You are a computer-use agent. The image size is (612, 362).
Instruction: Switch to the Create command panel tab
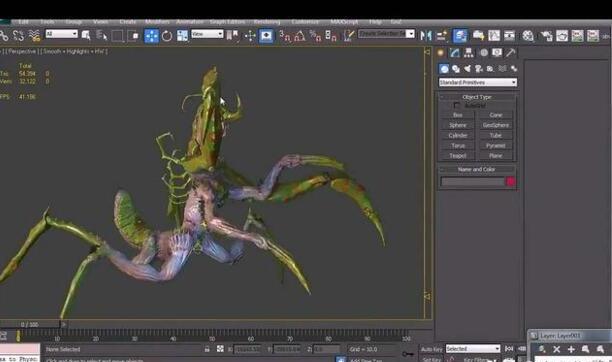441,53
